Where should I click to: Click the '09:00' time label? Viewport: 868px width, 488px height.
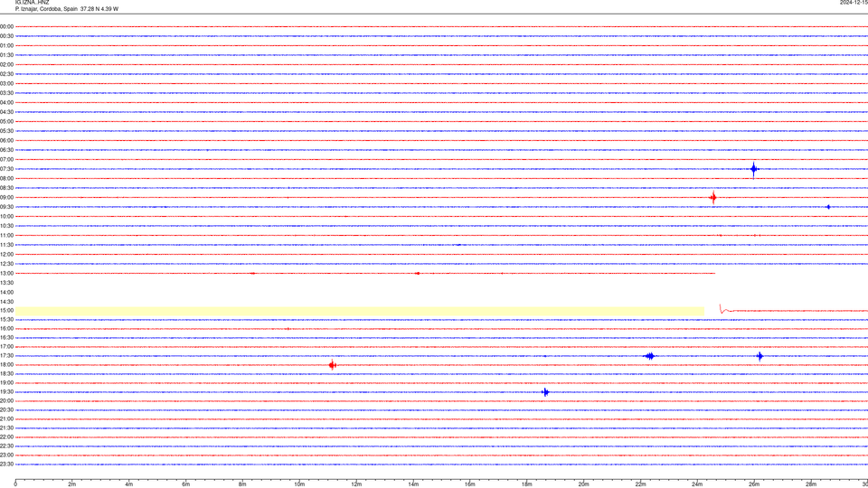click(x=6, y=198)
